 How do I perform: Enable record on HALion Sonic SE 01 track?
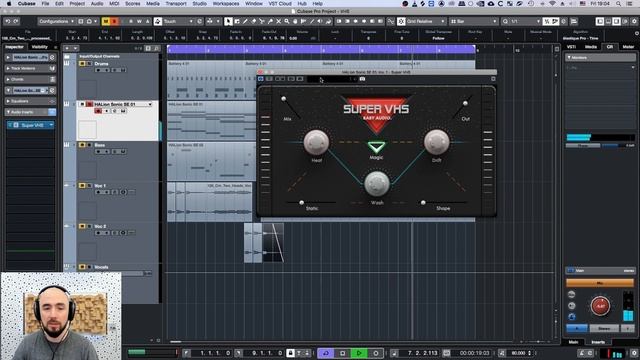(98, 111)
